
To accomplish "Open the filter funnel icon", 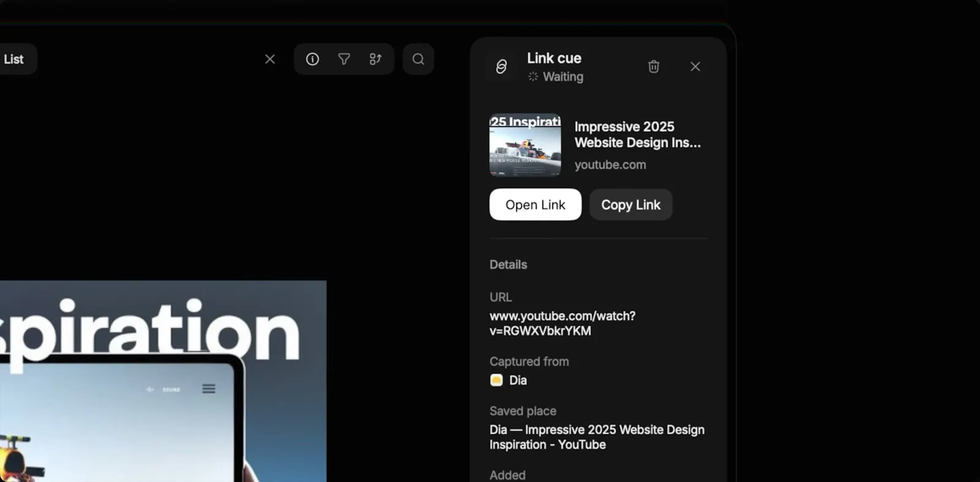I will [344, 59].
